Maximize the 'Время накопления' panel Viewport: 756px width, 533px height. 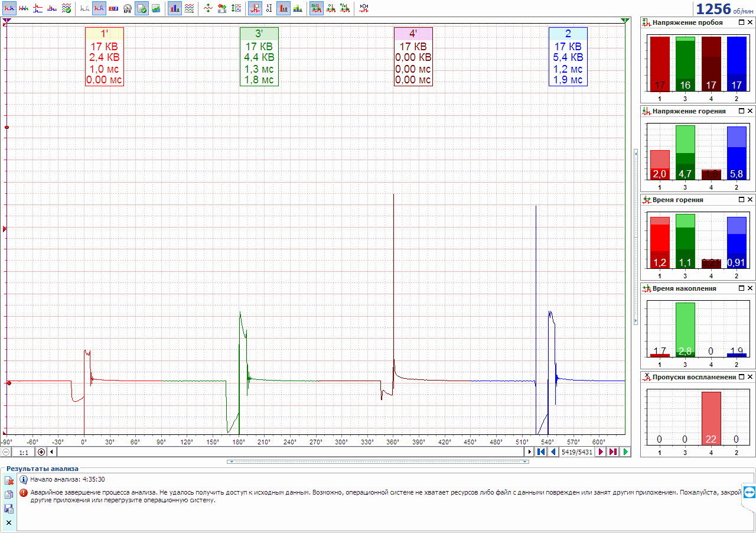[x=741, y=288]
